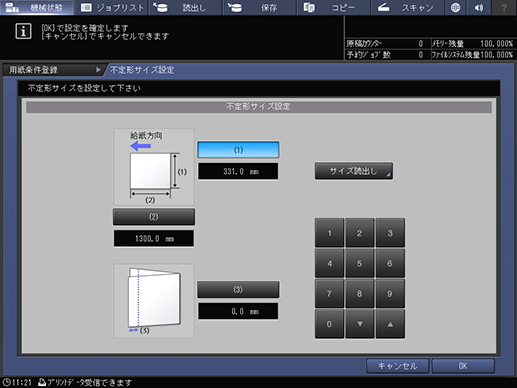Open the 読出し recall tab
The image size is (517, 388).
coord(185,7)
